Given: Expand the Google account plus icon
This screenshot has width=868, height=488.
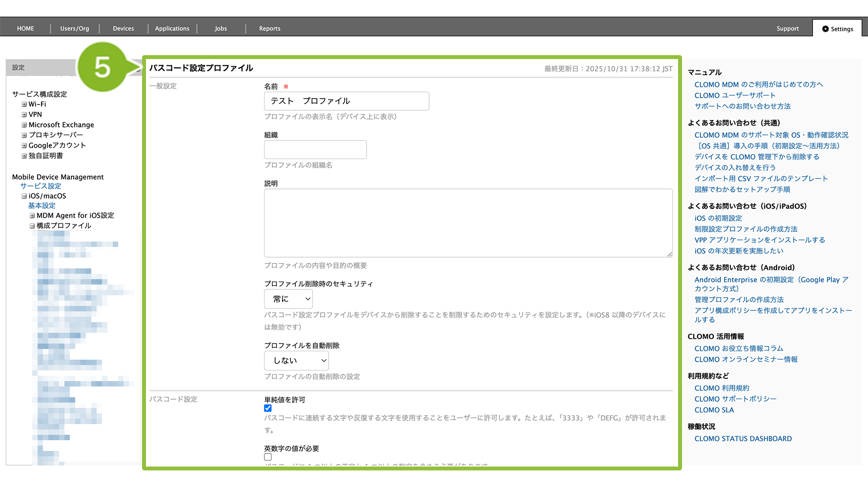Looking at the screenshot, I should point(24,145).
